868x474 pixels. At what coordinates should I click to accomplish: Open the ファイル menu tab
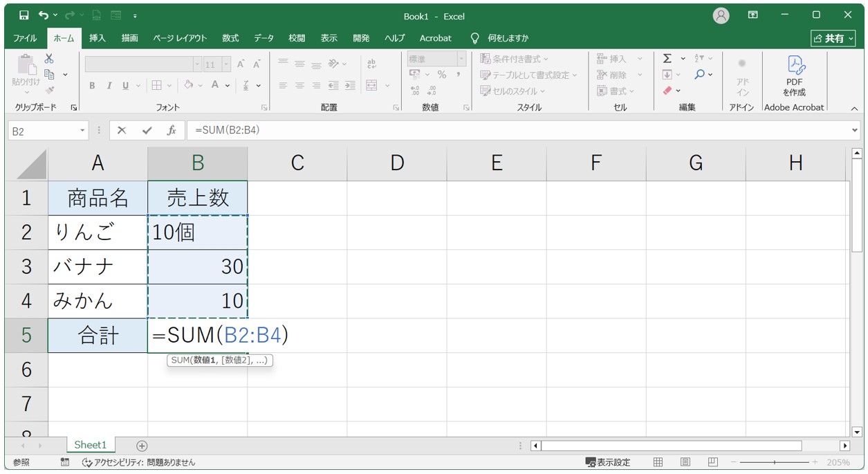pyautogui.click(x=26, y=38)
